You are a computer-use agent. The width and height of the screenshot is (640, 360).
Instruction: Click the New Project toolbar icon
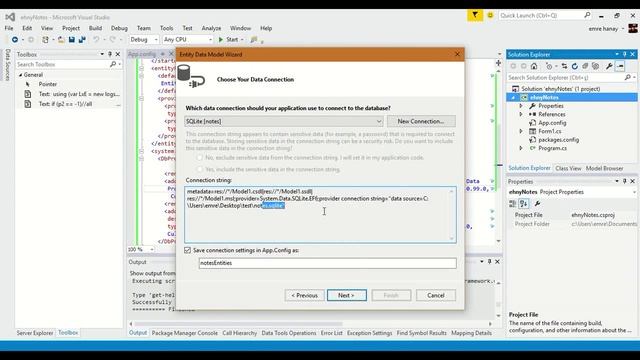coord(45,40)
